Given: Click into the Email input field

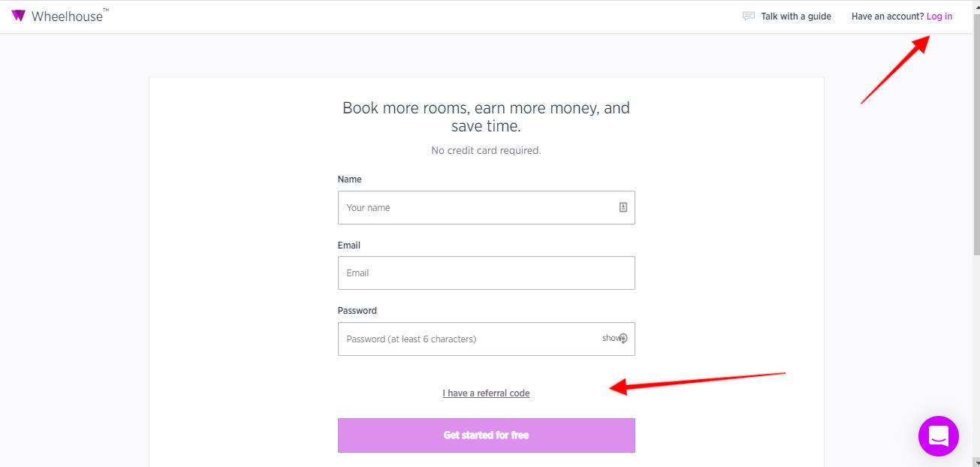Looking at the screenshot, I should pyautogui.click(x=486, y=273).
